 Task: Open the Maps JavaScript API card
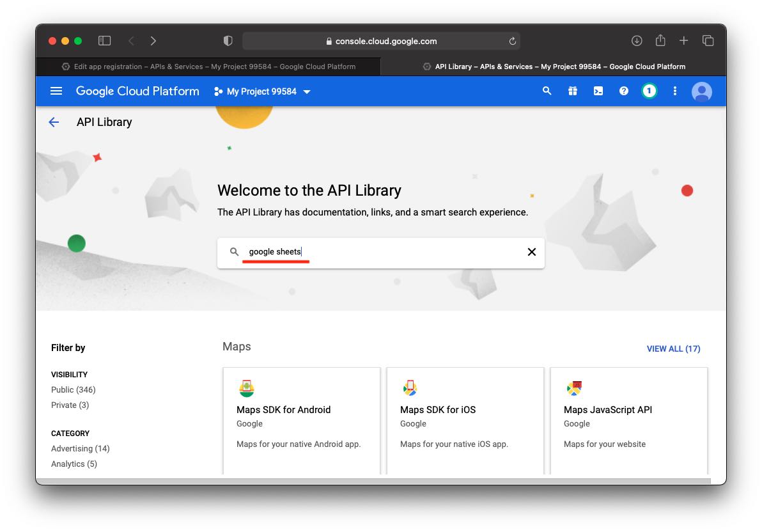(x=629, y=421)
